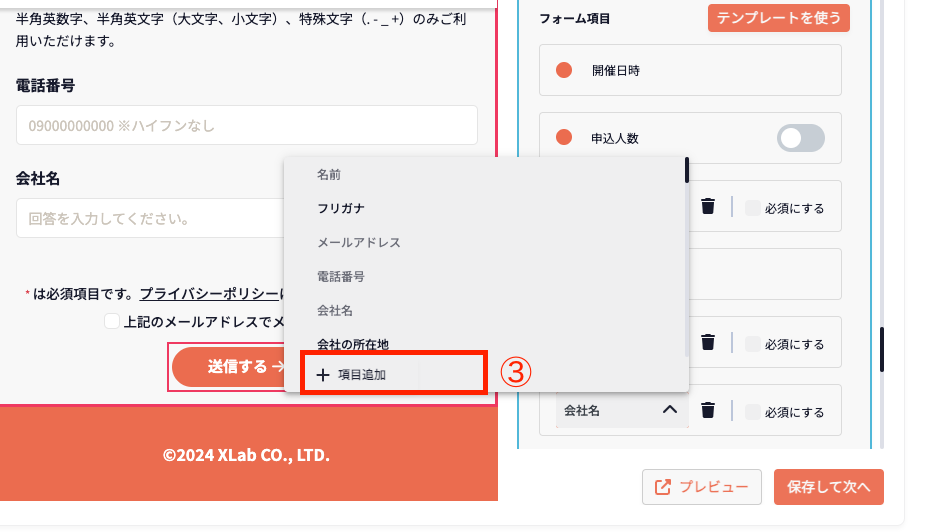Click the external-link icon on プレビュー button
Viewport: 932px width, 532px height.
pyautogui.click(x=662, y=487)
